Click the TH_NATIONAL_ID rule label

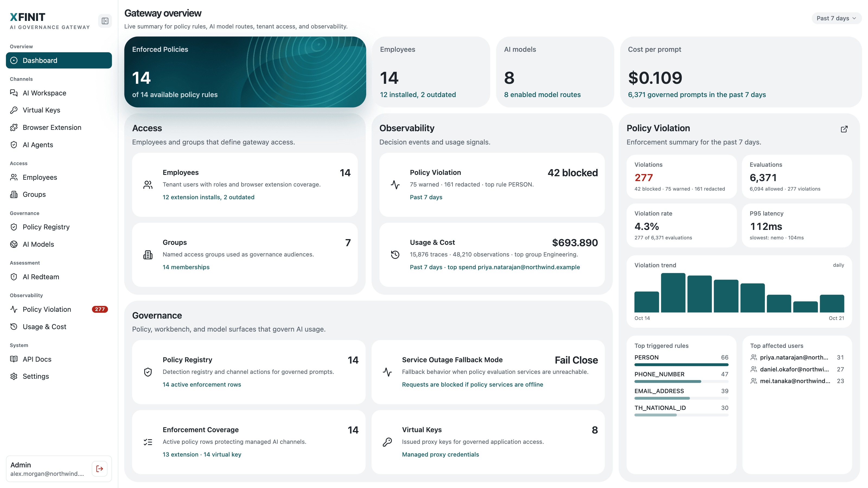click(660, 408)
